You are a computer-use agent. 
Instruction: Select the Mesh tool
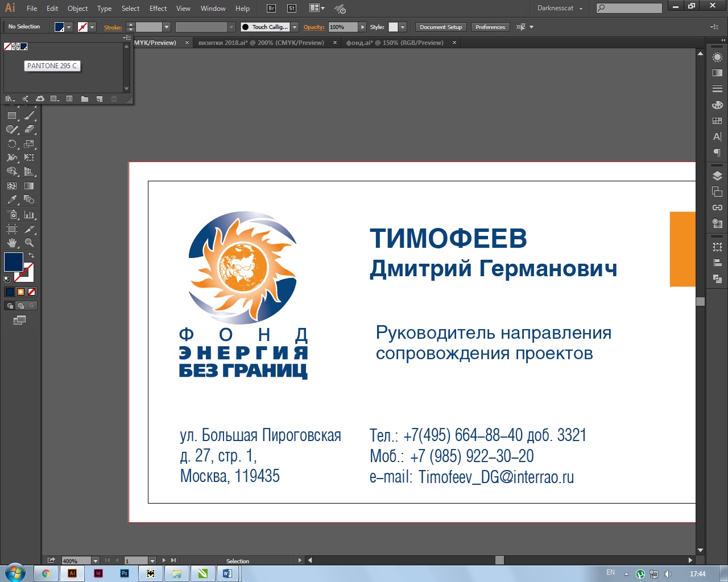click(12, 186)
